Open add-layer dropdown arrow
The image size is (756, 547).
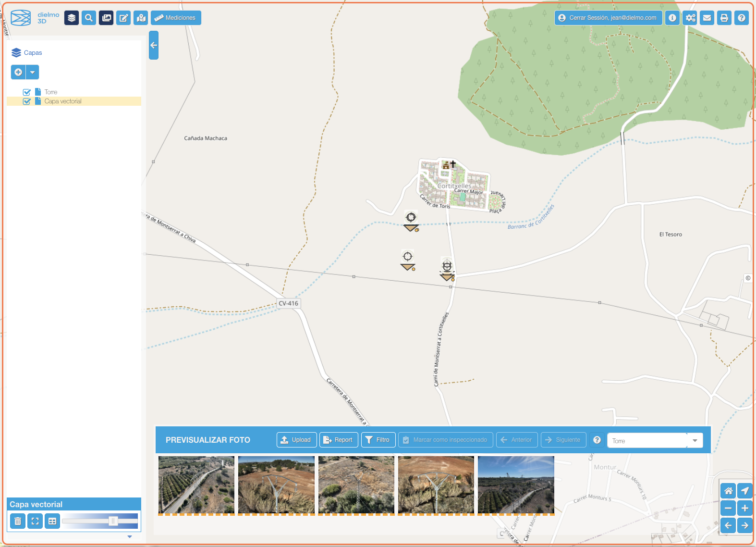coord(32,72)
